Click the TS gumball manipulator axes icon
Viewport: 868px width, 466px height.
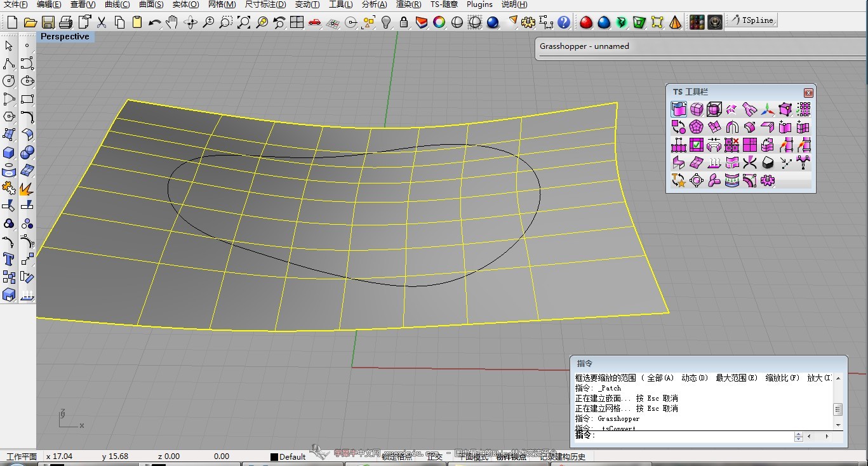[768, 109]
